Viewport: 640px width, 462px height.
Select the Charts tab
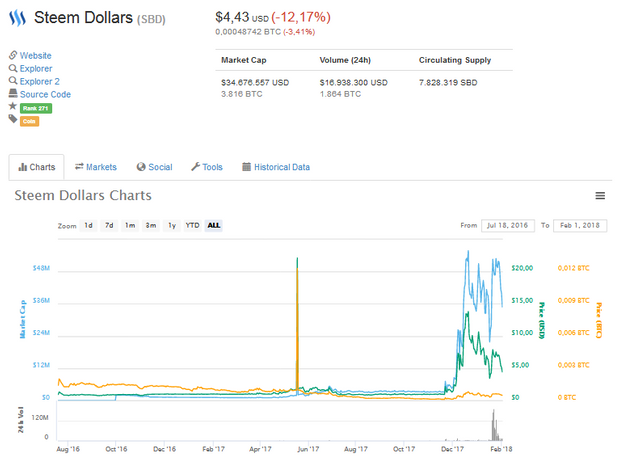coord(36,167)
